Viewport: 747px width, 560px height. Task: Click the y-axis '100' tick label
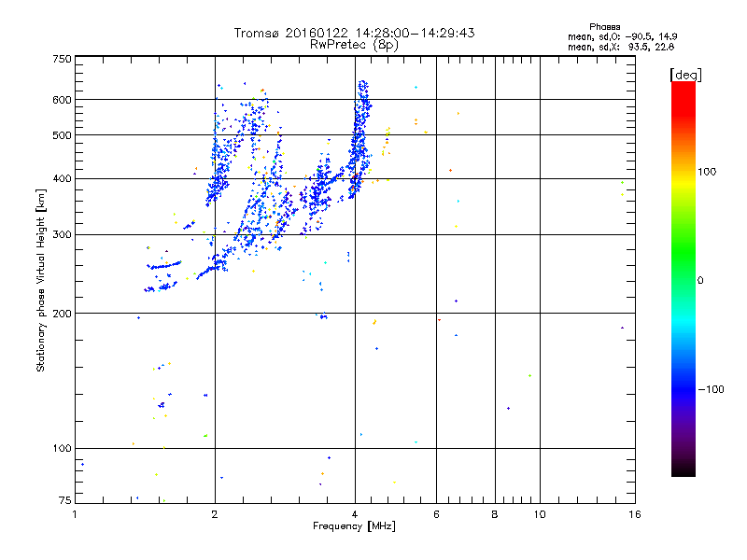[62, 449]
